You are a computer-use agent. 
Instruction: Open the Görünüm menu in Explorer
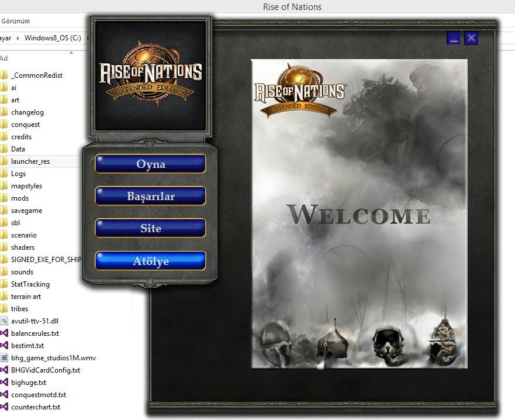pyautogui.click(x=15, y=21)
